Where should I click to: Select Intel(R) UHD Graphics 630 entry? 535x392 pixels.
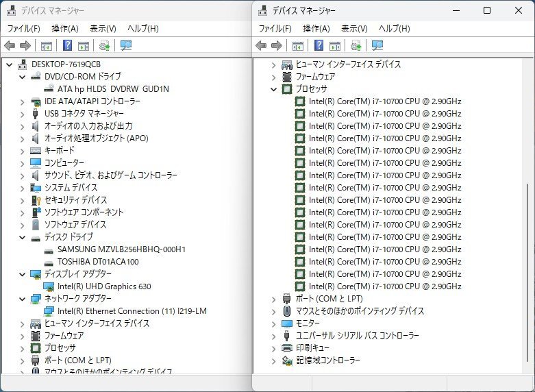(x=104, y=286)
